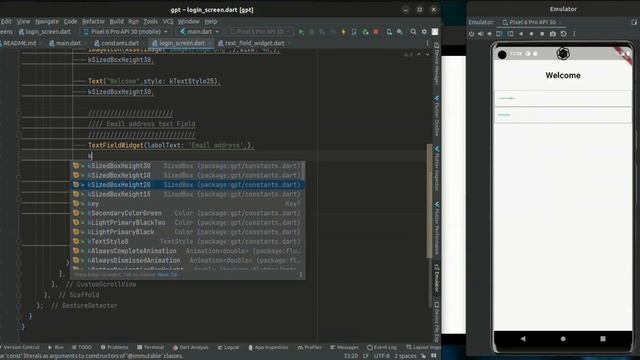Click login_screen.dart breadcrumb in navigation bar
The width and height of the screenshot is (640, 360).
[x=44, y=31]
